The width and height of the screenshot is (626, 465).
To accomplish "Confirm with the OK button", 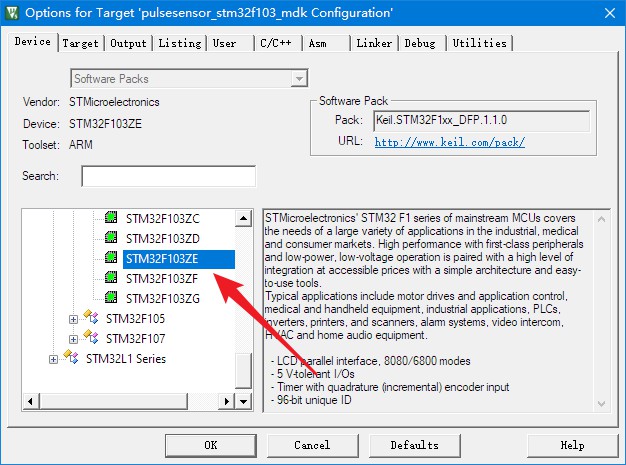I will tap(211, 445).
